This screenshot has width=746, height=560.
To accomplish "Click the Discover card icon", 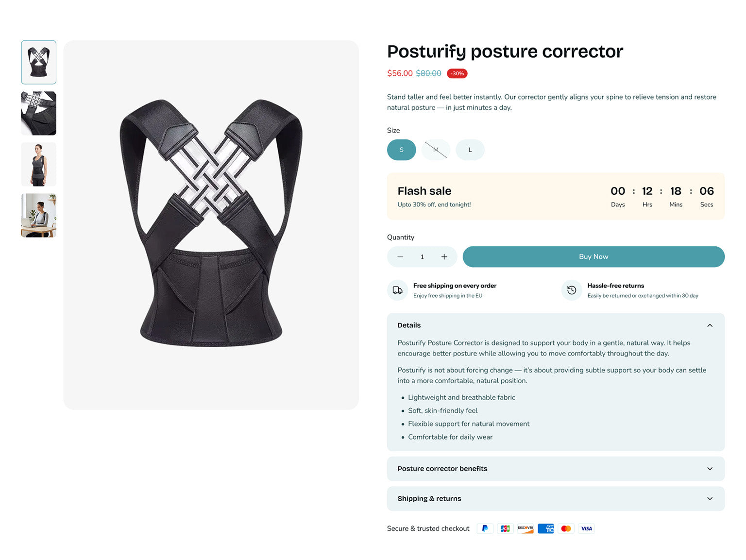I will [x=526, y=528].
